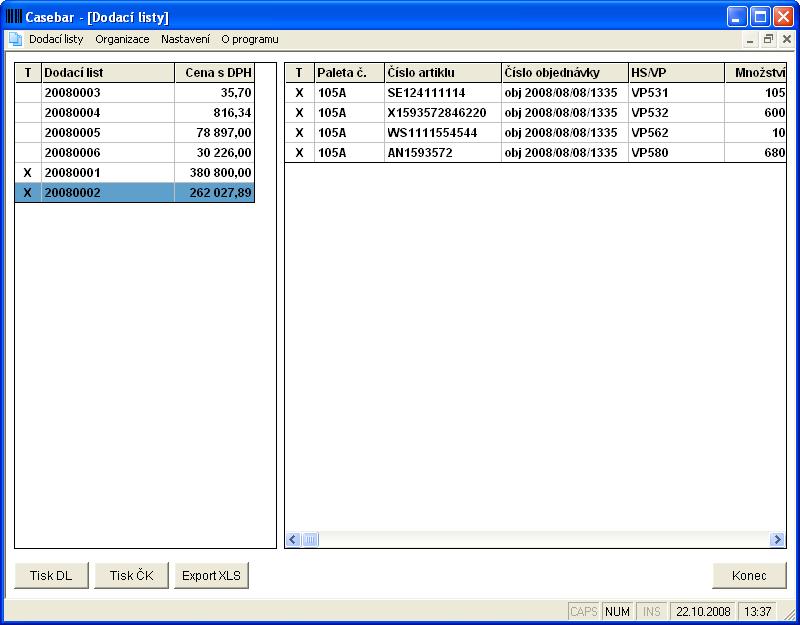Viewport: 800px width, 625px height.
Task: Select delivery note 20080006
Action: pyautogui.click(x=72, y=153)
